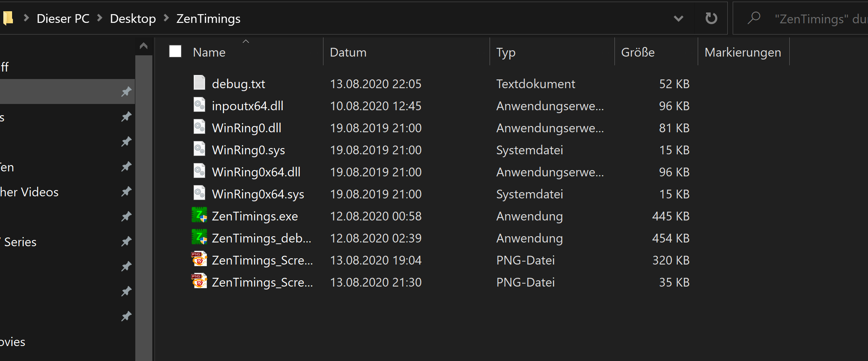
Task: Click the refresh icon beside address bar
Action: coord(711,18)
